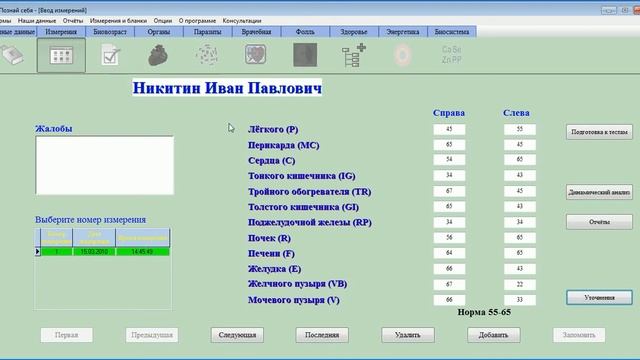Click the Желчного пузыря (VB) Слева field
Screen dimensions: 640x360
520,284
